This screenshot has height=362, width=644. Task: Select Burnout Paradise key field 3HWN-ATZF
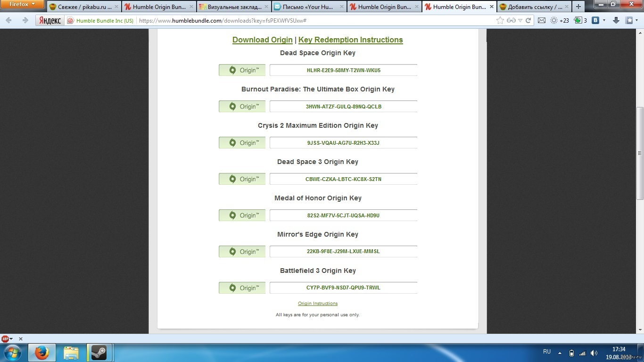click(343, 107)
